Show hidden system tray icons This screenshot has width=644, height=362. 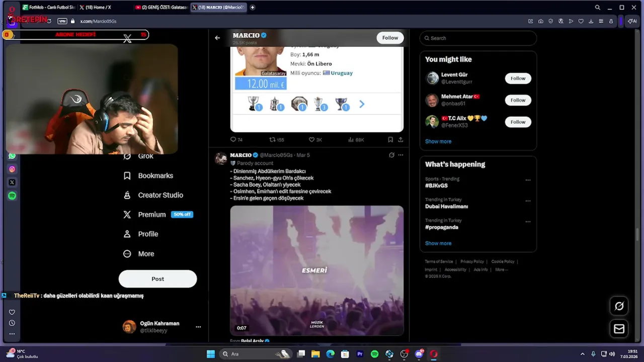pos(583,354)
